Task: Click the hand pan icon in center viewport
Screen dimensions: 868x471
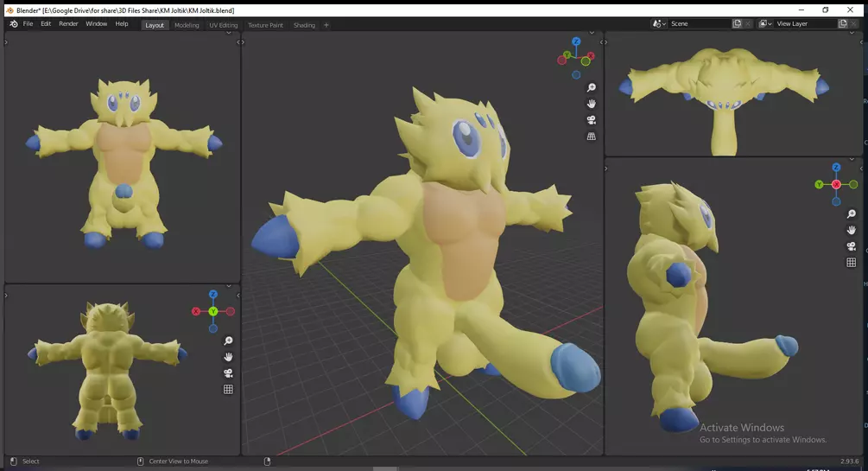Action: [x=592, y=104]
